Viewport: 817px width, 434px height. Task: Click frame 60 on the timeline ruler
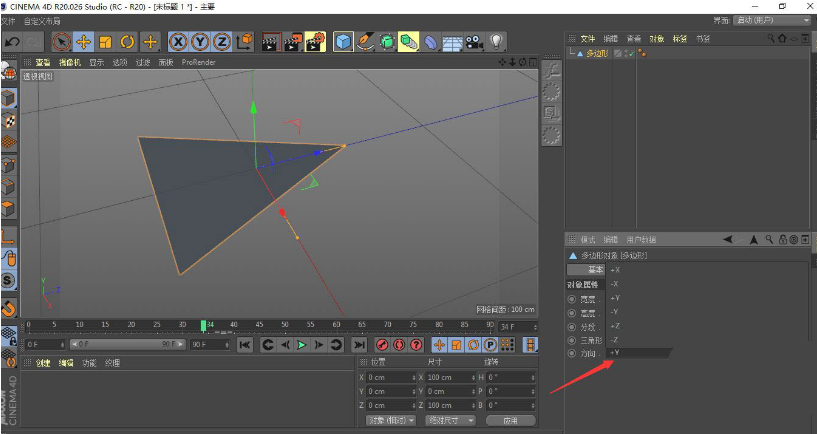(335, 324)
